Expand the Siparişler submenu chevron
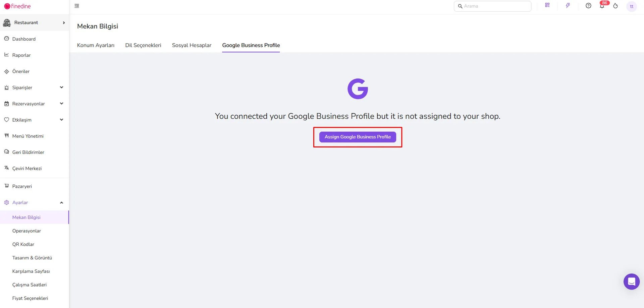This screenshot has width=644, height=308. point(61,87)
